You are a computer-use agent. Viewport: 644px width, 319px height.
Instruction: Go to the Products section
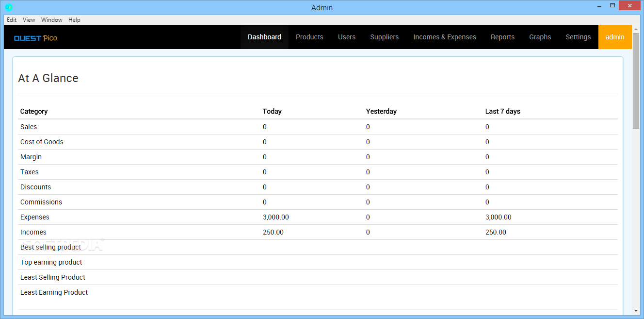(309, 37)
